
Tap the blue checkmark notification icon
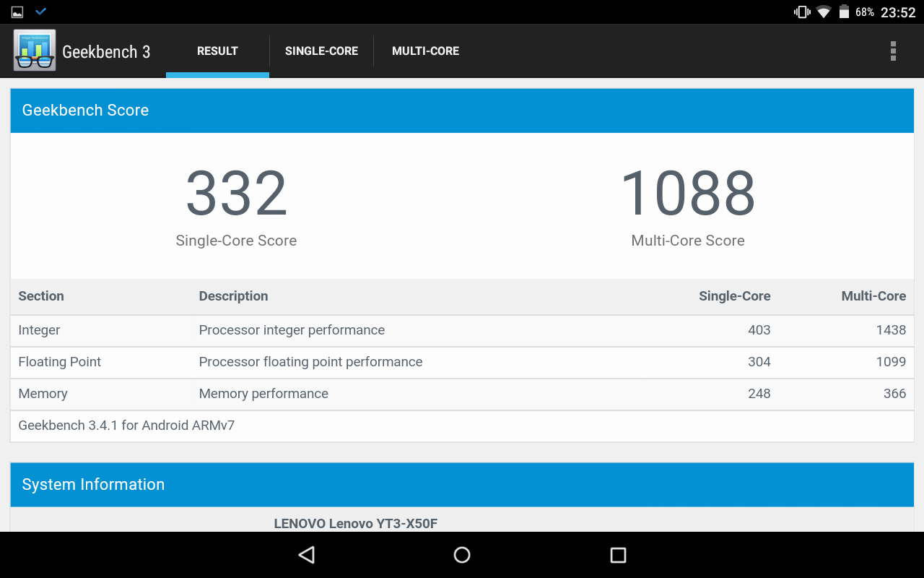tap(41, 12)
